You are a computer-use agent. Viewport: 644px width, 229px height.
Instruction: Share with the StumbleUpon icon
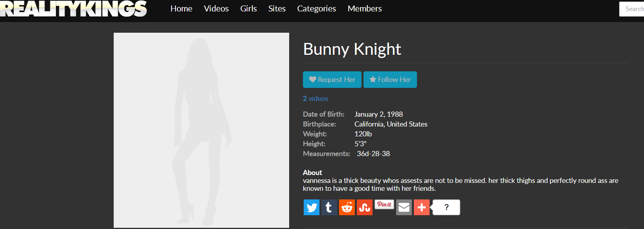364,207
